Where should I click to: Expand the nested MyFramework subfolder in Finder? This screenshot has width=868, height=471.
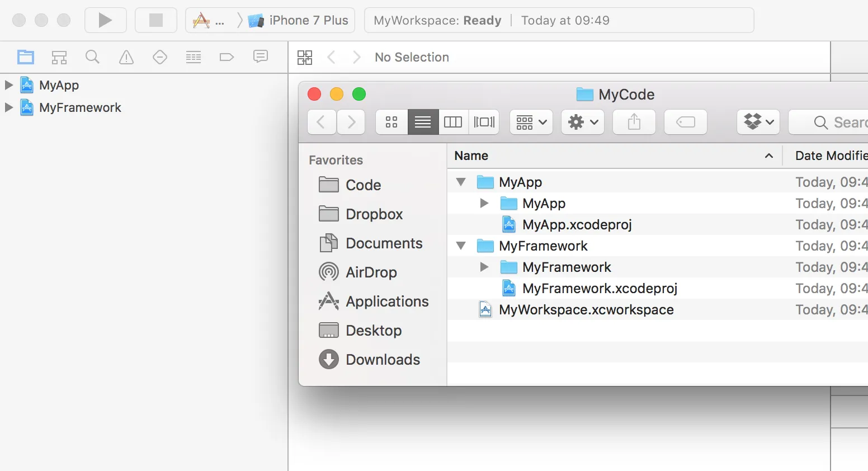point(484,267)
